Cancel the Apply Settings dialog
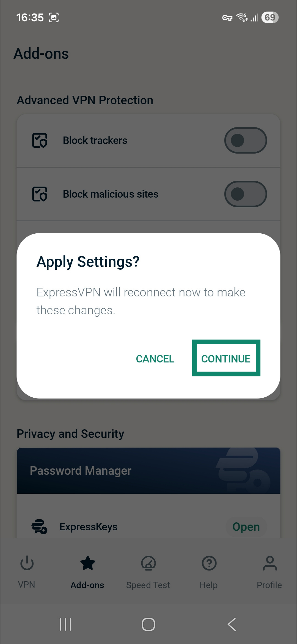The width and height of the screenshot is (297, 644). [x=155, y=359]
